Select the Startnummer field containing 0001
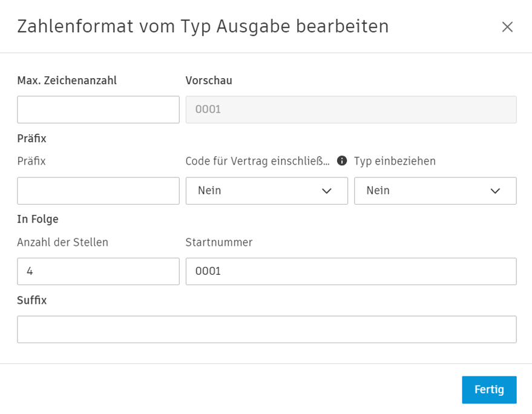The width and height of the screenshot is (532, 414). [x=351, y=271]
